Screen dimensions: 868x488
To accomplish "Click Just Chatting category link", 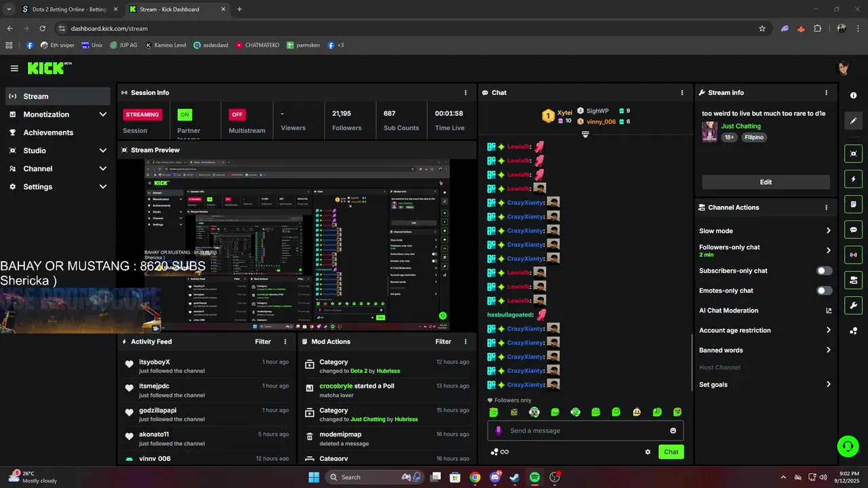I will tap(741, 126).
